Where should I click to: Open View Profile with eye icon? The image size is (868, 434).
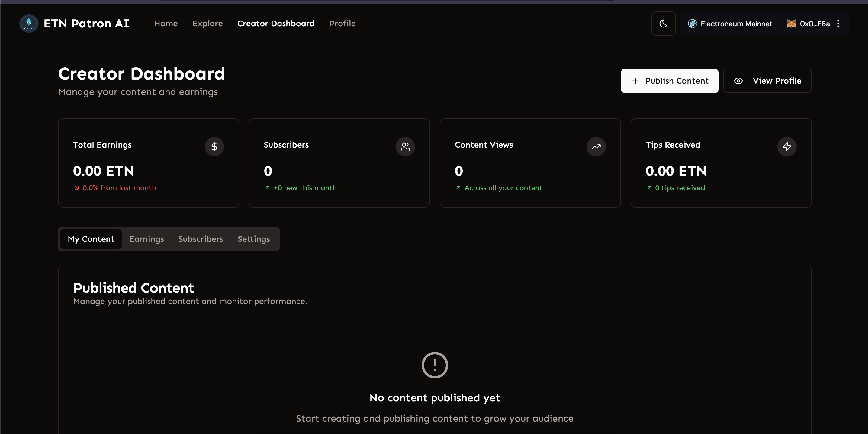tap(767, 81)
